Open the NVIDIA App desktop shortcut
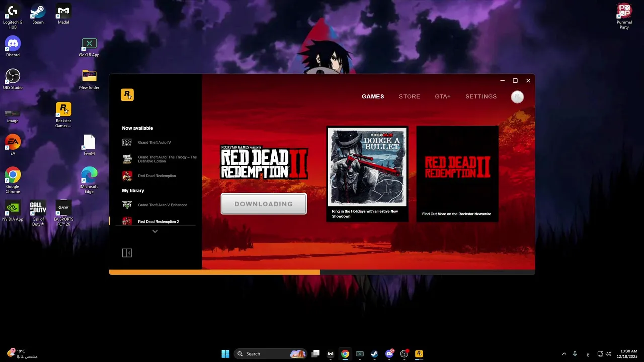 13,212
